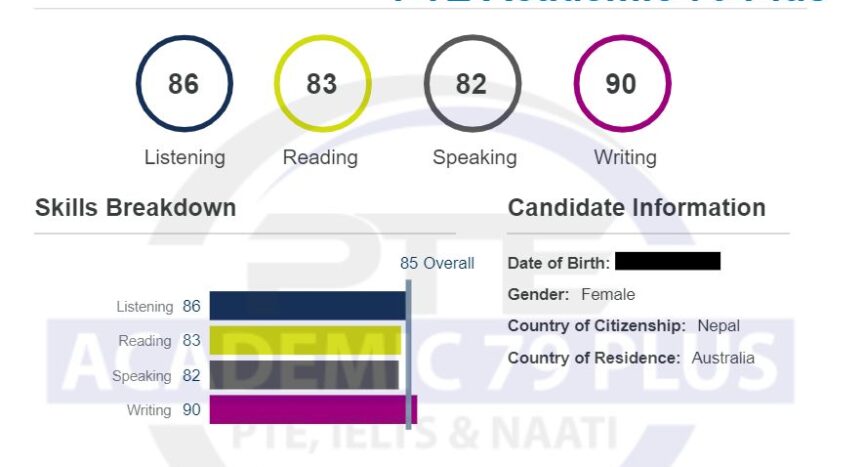Click the Writing 90 label beside the chart
The height and width of the screenshot is (467, 864).
[x=164, y=410]
